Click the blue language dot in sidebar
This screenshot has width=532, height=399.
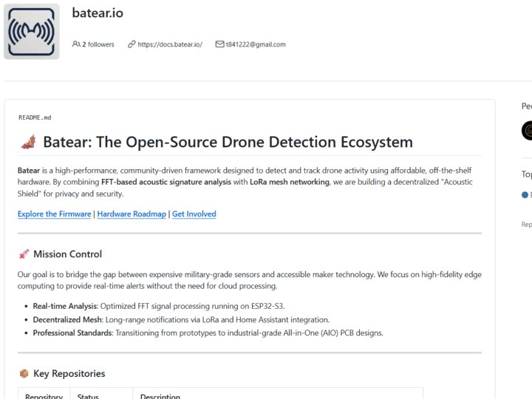525,195
